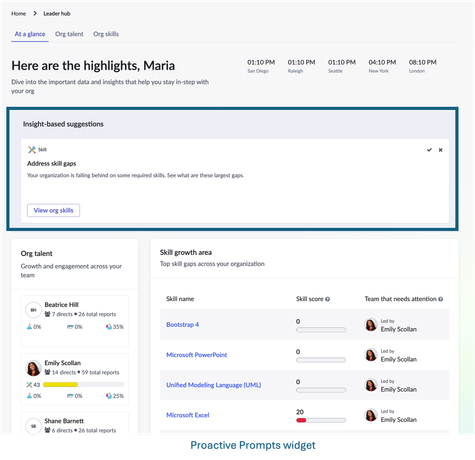Image resolution: width=475 pixels, height=460 pixels.
Task: Mark the Address skill gaps suggestion as done (checkmark)
Action: (429, 150)
